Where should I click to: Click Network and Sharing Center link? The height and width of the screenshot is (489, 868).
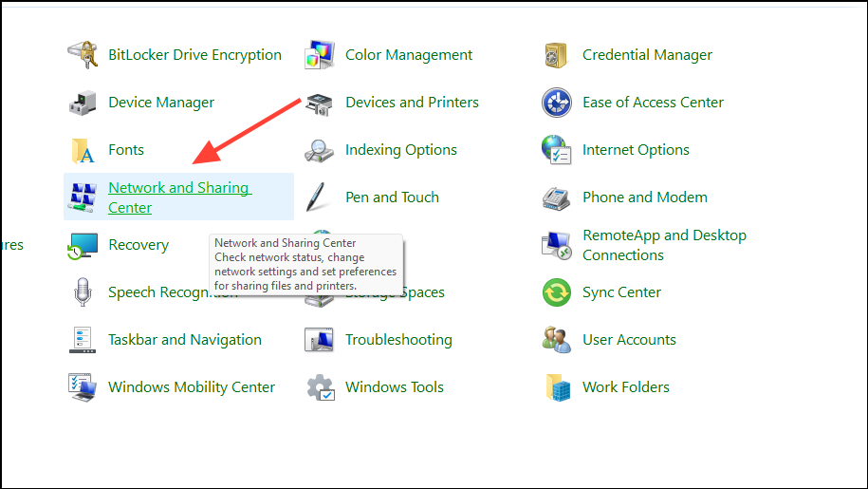(x=180, y=197)
